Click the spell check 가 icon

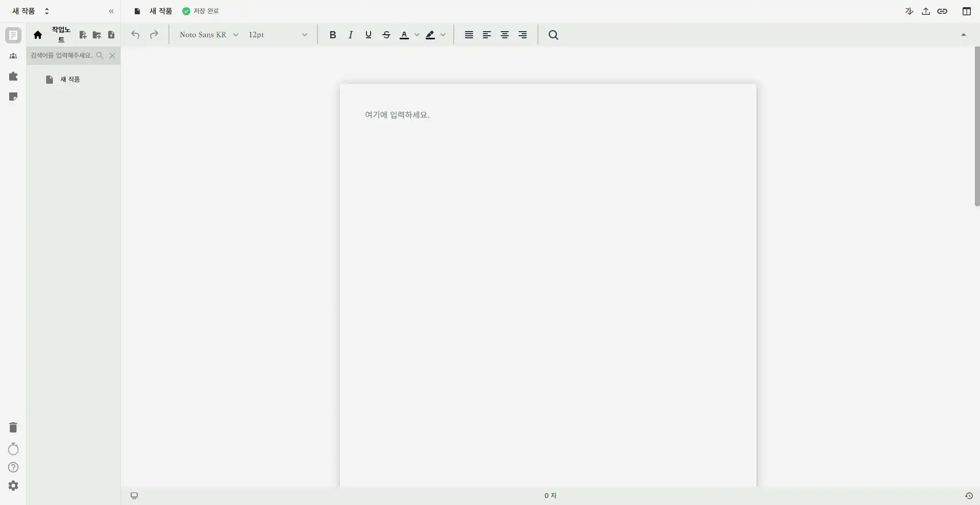coord(909,11)
